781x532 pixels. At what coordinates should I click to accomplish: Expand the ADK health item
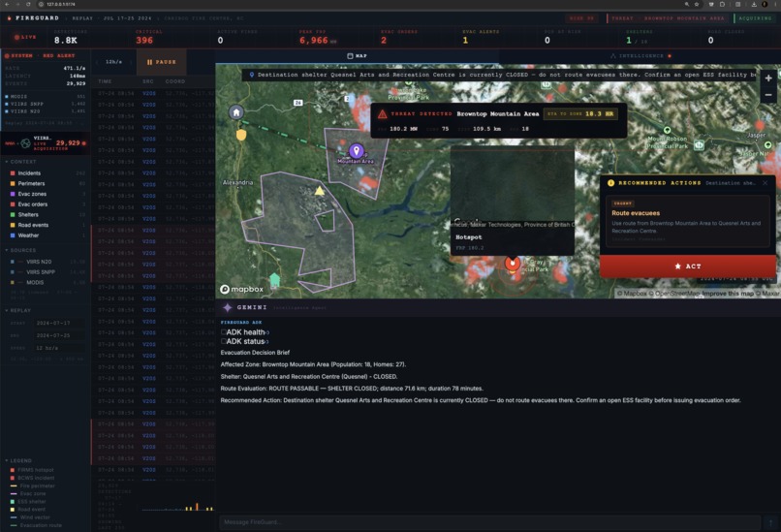(x=245, y=332)
